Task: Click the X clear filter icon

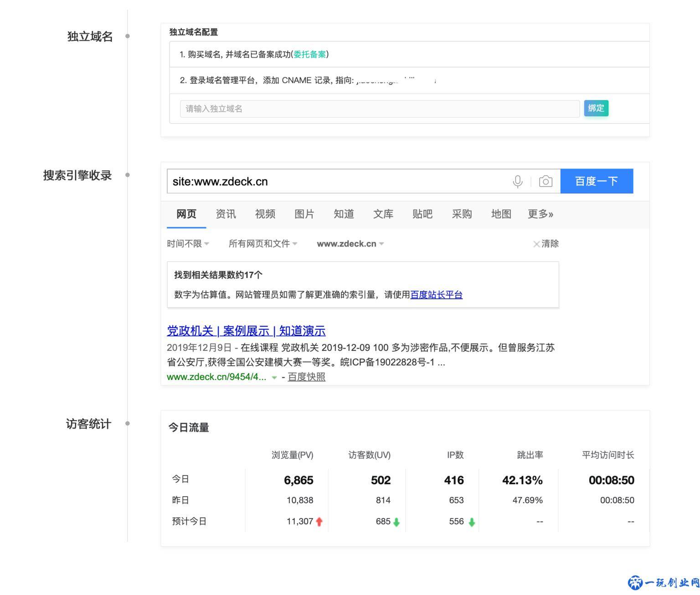Action: (536, 244)
